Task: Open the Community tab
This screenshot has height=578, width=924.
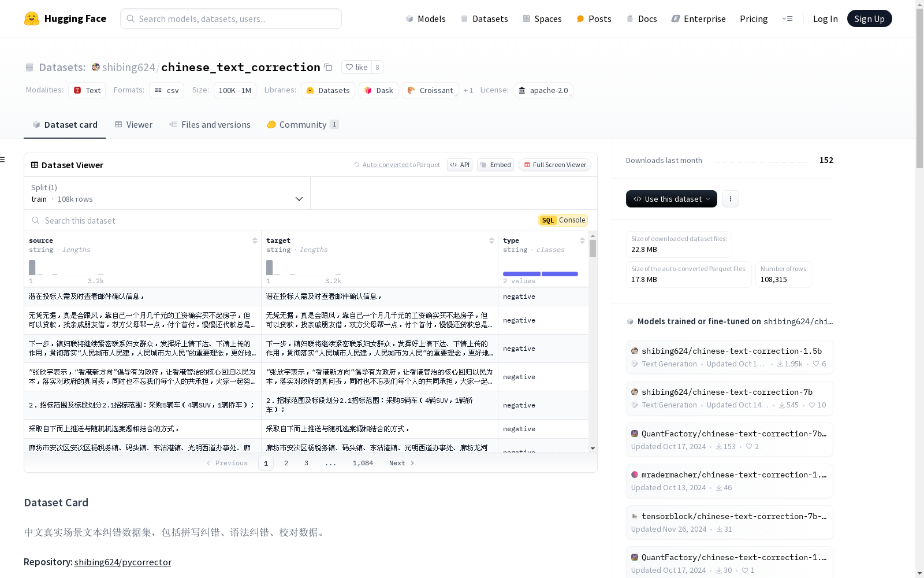Action: click(x=303, y=124)
